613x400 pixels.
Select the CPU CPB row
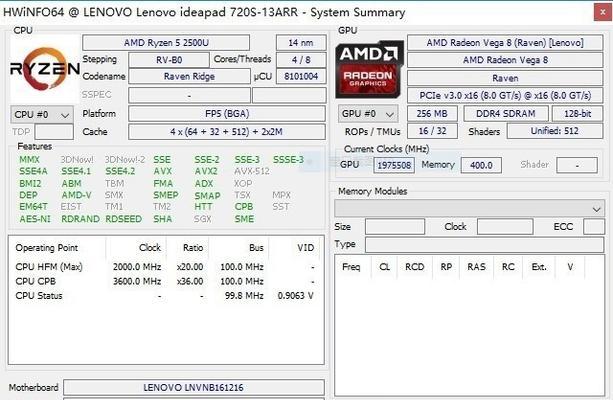coord(166,282)
